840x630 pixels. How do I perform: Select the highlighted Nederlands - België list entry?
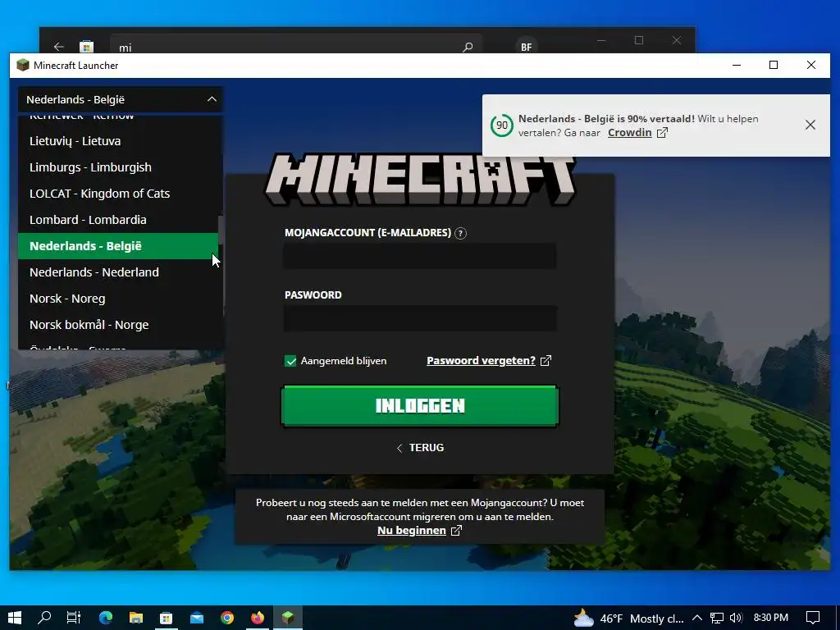click(x=118, y=246)
